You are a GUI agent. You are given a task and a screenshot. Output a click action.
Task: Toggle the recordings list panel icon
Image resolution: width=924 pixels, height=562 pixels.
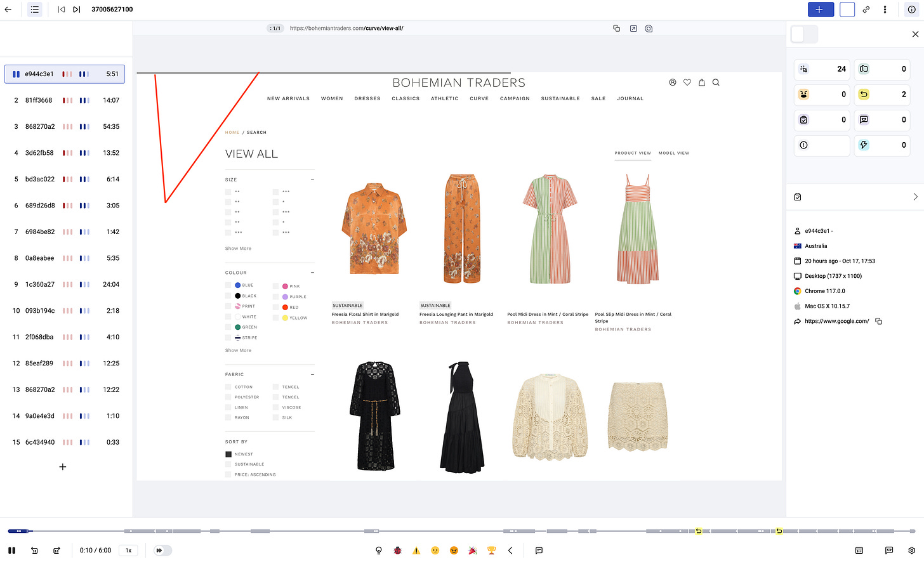click(35, 10)
